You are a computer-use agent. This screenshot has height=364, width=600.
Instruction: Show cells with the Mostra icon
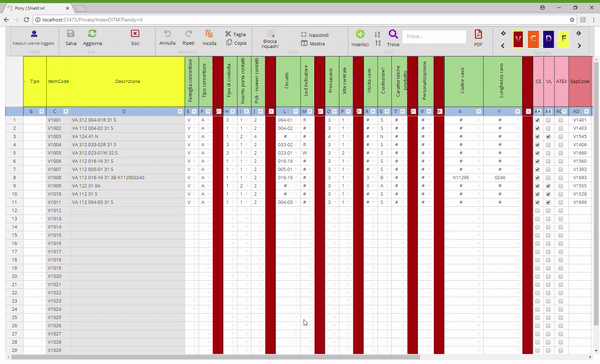(304, 43)
